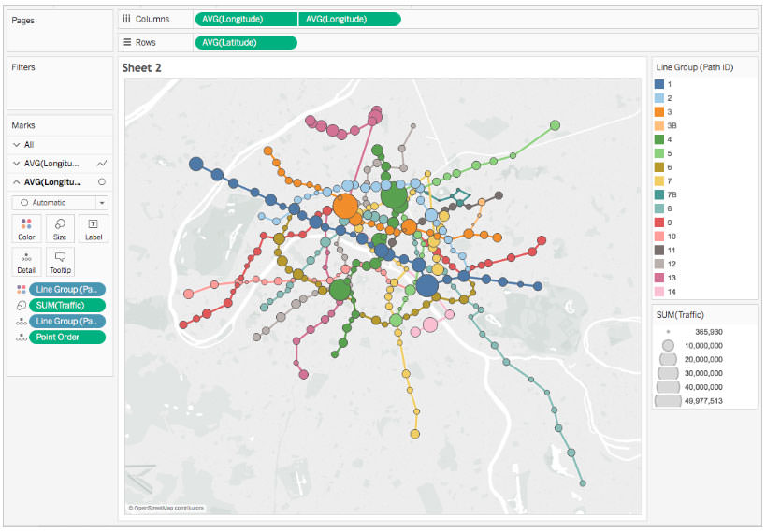Select the second AVG(Longitude) pill on Columns
Image resolution: width=766 pixels, height=532 pixels.
[x=350, y=19]
